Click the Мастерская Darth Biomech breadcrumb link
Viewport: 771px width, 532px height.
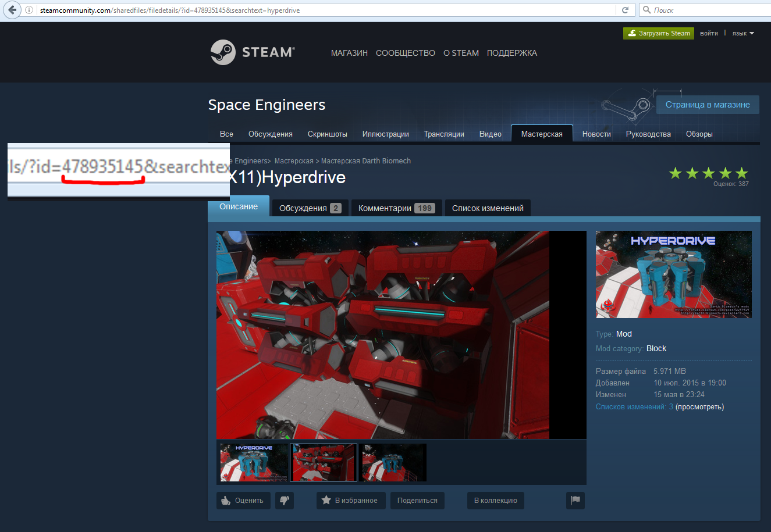point(366,161)
